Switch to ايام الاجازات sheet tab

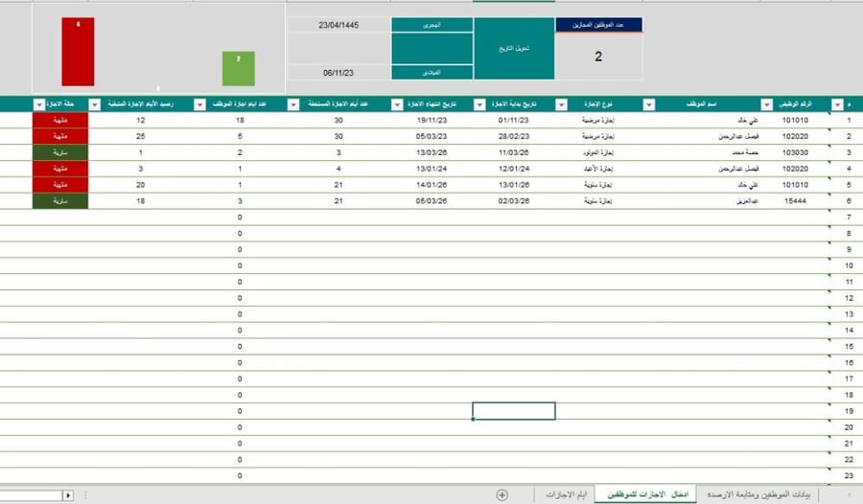pyautogui.click(x=566, y=494)
